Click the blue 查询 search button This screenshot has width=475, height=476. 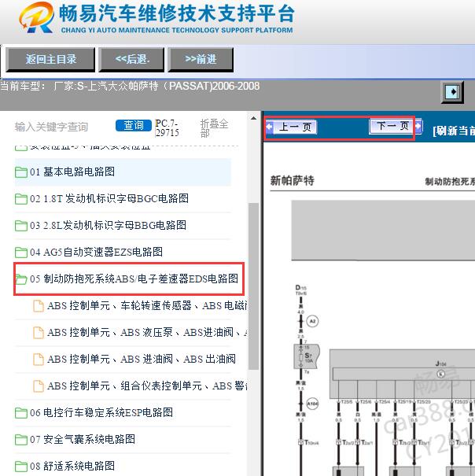click(x=134, y=125)
